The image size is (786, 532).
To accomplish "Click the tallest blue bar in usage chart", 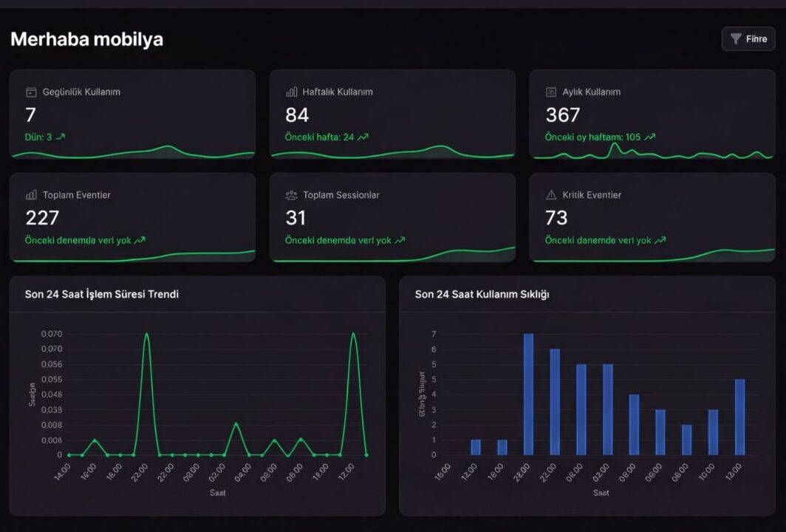I will coord(528,394).
